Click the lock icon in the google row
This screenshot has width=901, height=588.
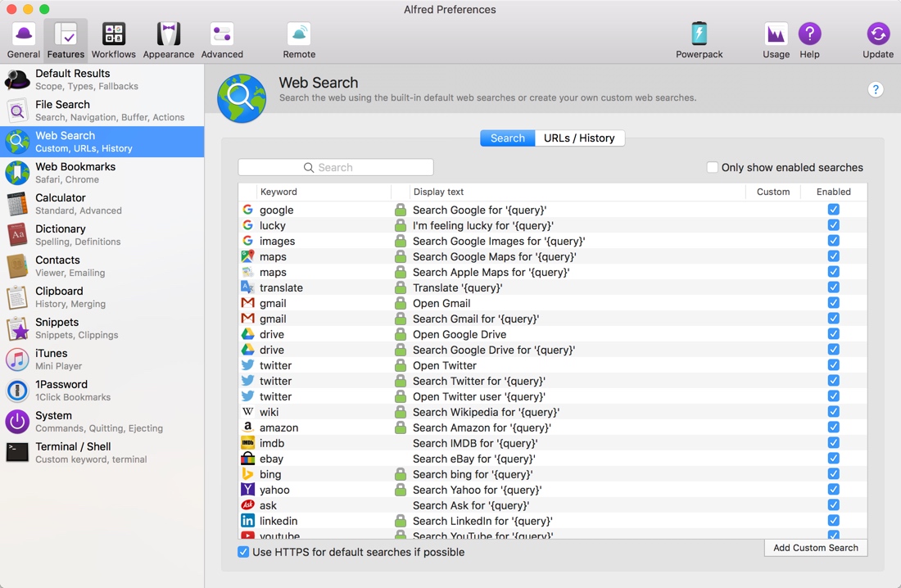coord(401,210)
